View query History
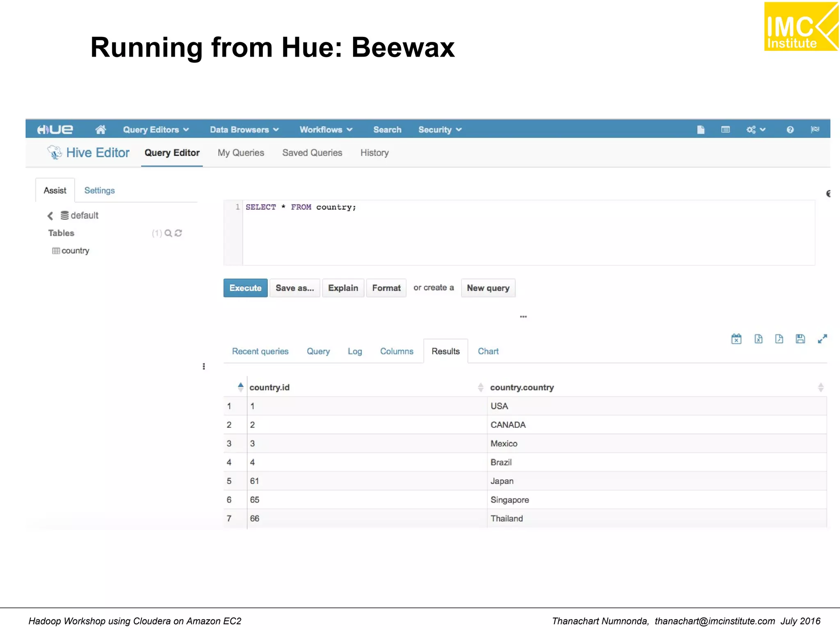The height and width of the screenshot is (630, 840). (x=374, y=153)
